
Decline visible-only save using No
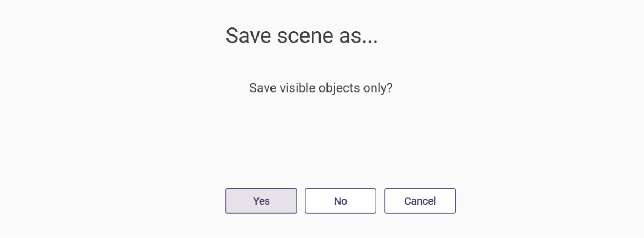(x=341, y=201)
